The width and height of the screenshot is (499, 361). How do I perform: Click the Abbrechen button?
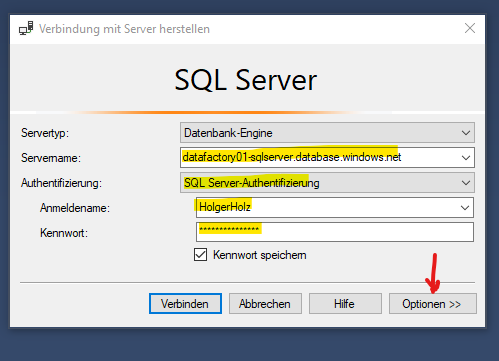click(265, 304)
